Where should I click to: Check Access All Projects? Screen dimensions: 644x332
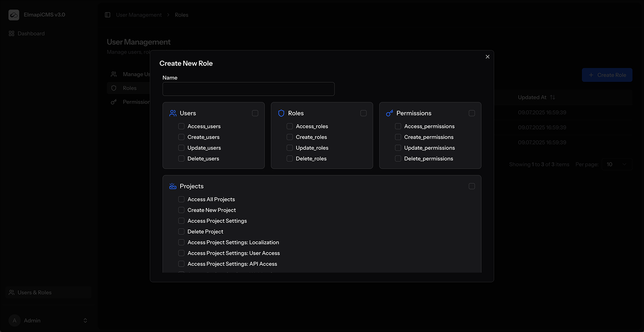(181, 199)
